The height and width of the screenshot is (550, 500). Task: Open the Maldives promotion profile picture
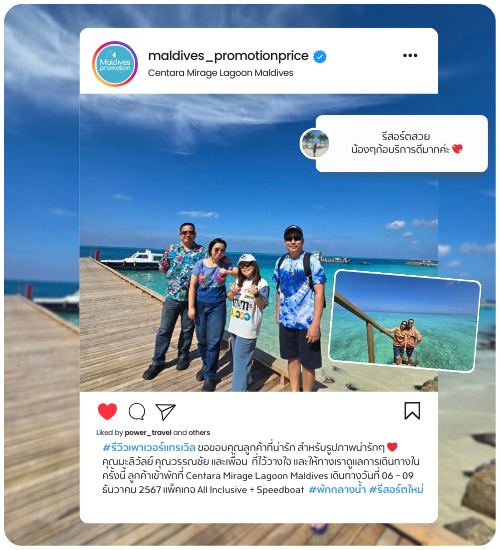(115, 64)
